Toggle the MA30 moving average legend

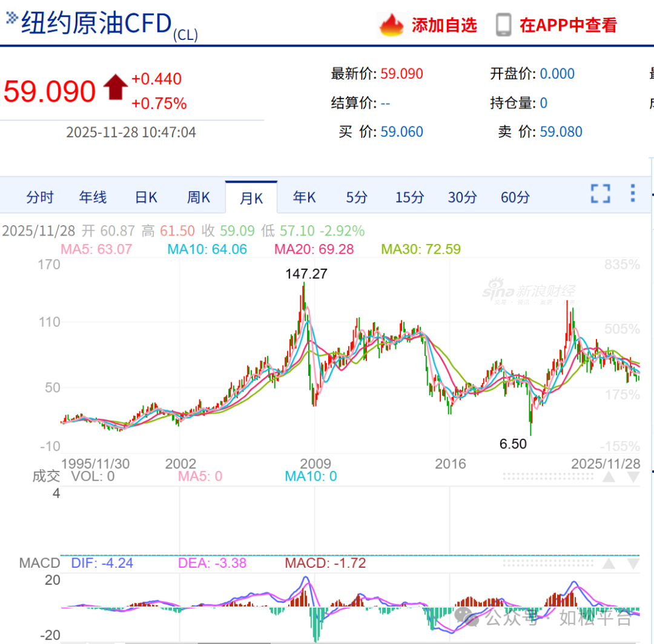[x=421, y=249]
